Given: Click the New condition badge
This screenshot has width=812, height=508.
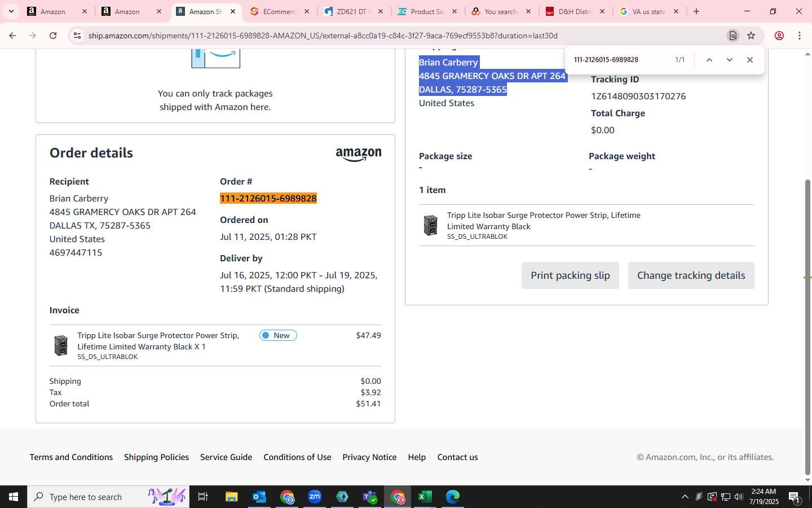Looking at the screenshot, I should [x=278, y=335].
